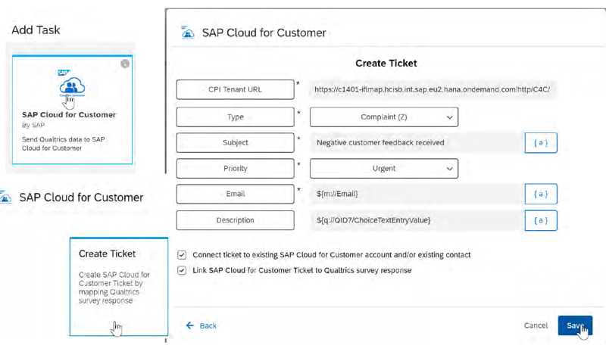Click the Description label box
The height and width of the screenshot is (364, 606).
point(235,220)
